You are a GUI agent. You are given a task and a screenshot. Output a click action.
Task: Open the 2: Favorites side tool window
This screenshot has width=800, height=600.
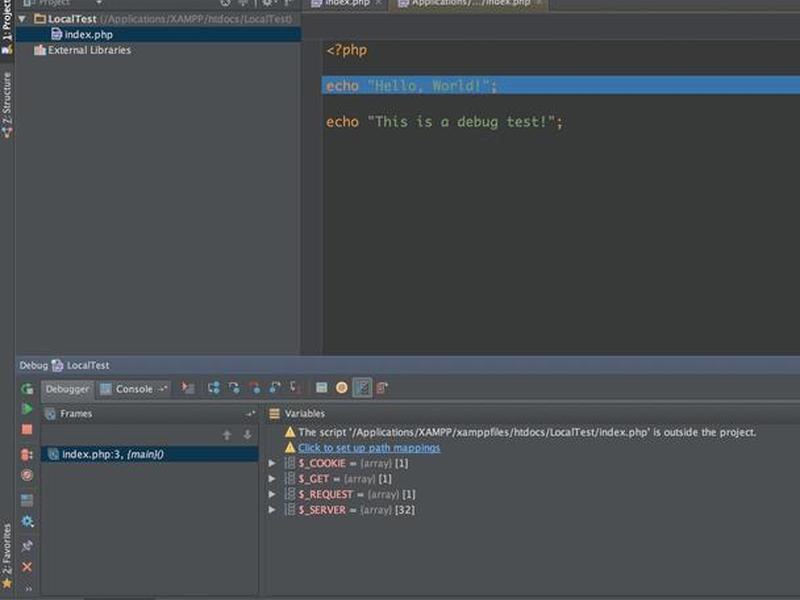click(7, 555)
